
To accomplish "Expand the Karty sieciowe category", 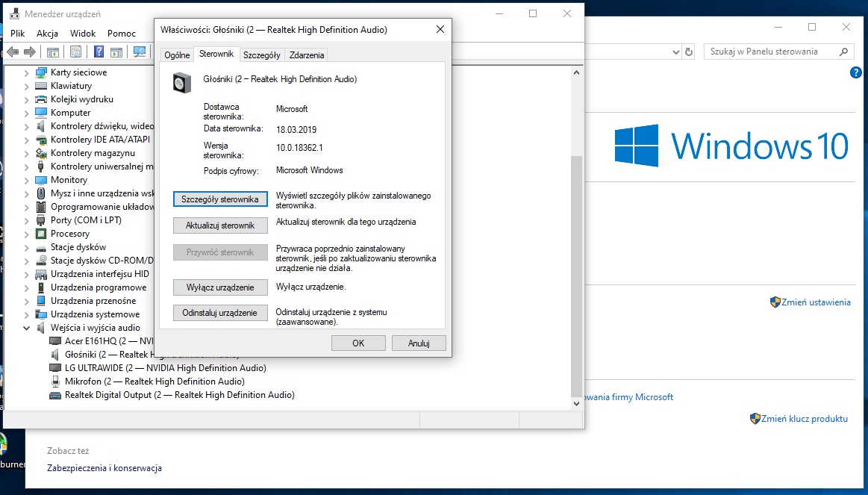I will pos(26,72).
